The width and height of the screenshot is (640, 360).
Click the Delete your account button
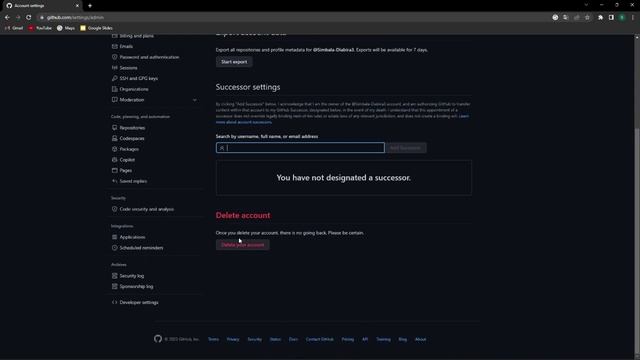coord(242,245)
